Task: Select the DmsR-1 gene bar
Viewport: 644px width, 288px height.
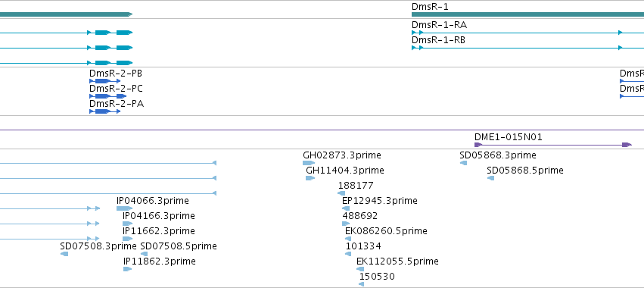Action: [527, 14]
